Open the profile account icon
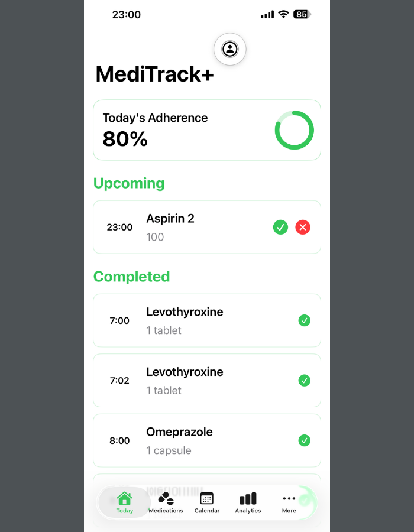This screenshot has width=414, height=532. point(229,49)
